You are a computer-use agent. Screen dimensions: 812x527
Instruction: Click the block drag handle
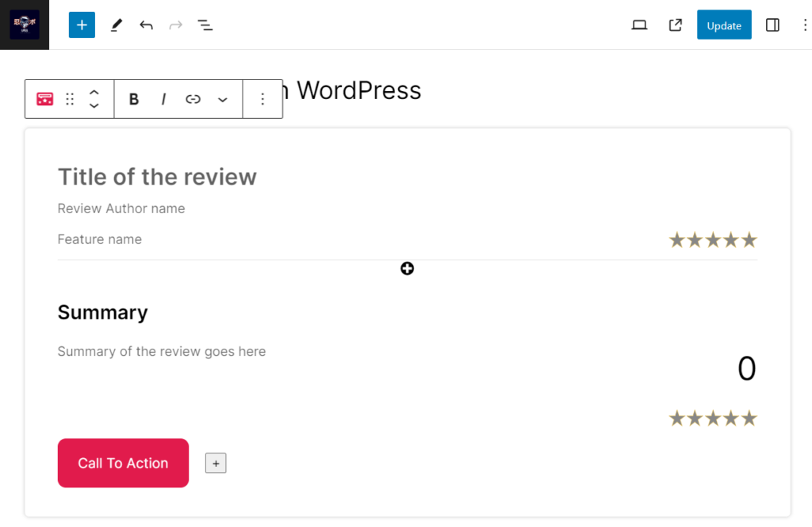[x=70, y=99]
